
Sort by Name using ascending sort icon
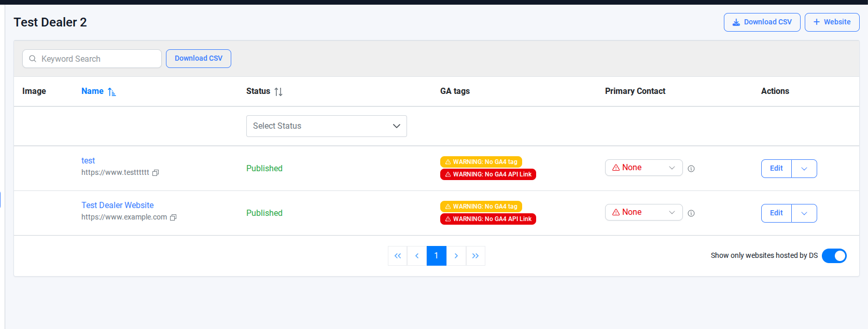coord(112,92)
